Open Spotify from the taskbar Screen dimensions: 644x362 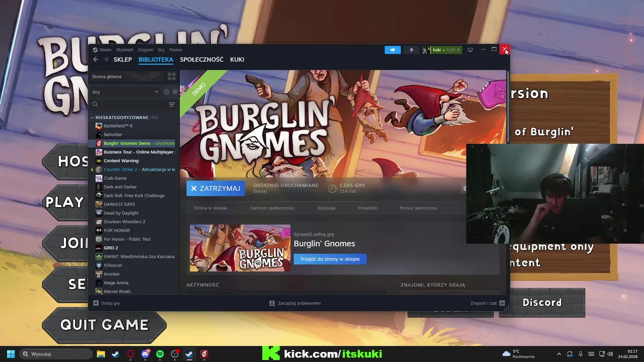160,354
